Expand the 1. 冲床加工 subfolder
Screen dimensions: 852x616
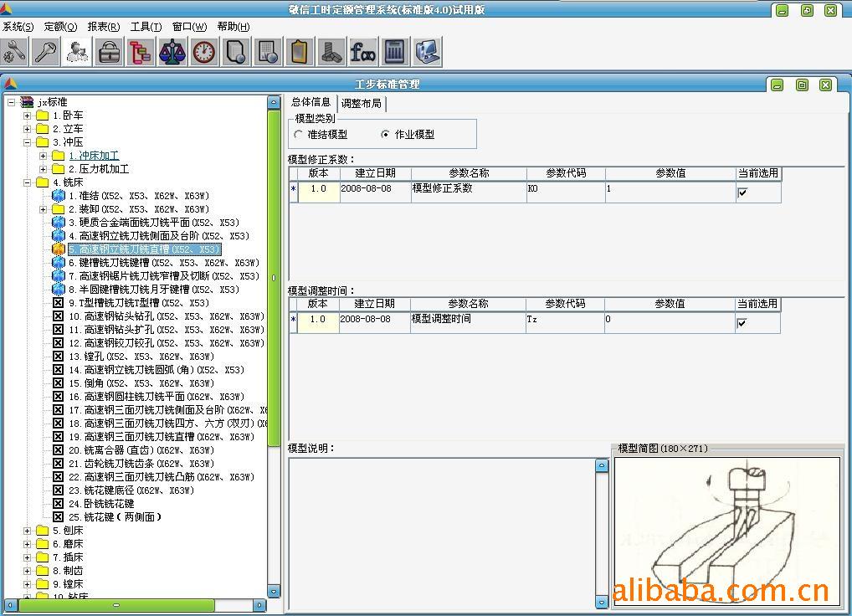[43, 156]
